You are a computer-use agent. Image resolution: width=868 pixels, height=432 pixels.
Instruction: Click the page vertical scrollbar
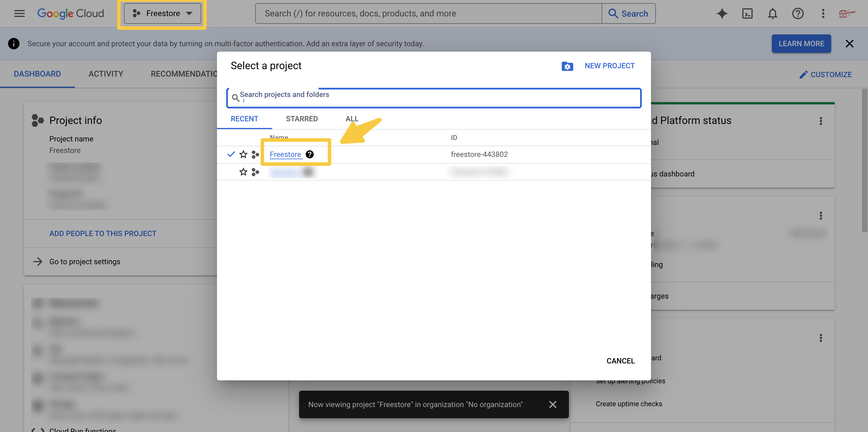865,160
